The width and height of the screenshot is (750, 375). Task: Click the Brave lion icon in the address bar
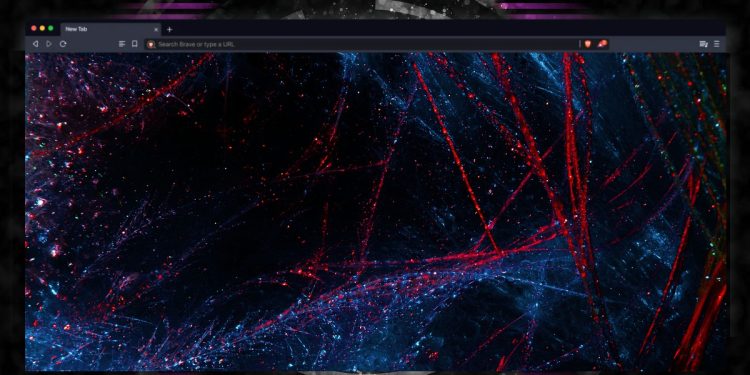151,44
